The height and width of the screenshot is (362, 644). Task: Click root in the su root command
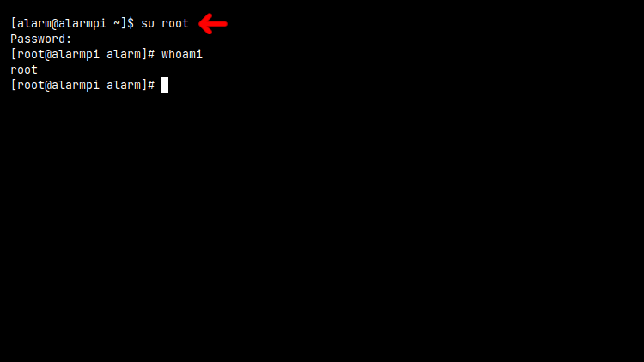[175, 23]
